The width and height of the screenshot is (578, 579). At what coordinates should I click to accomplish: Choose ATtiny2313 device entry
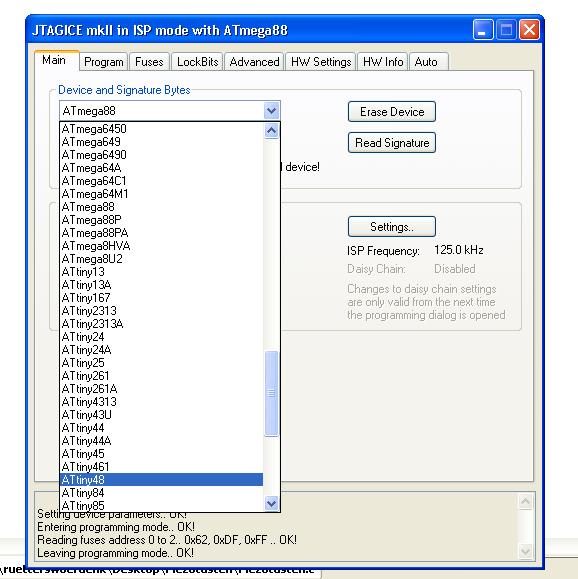coord(161,311)
